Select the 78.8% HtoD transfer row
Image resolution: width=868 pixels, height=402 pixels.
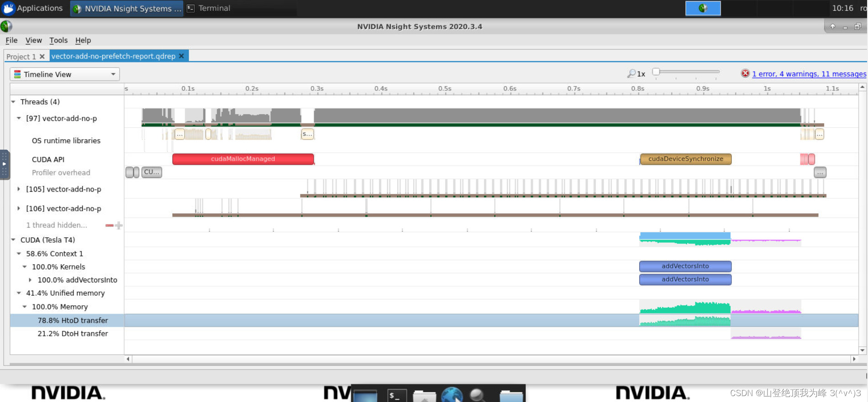tap(73, 320)
